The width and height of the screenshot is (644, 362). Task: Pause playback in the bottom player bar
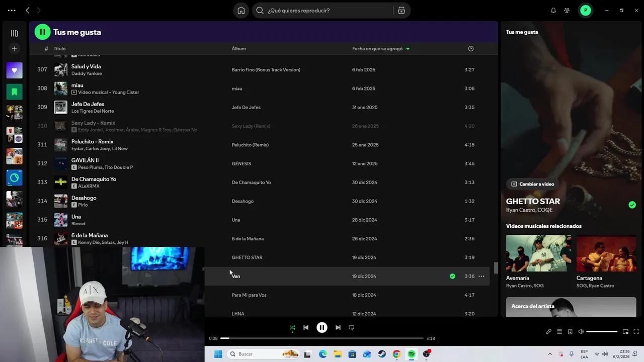(x=322, y=327)
